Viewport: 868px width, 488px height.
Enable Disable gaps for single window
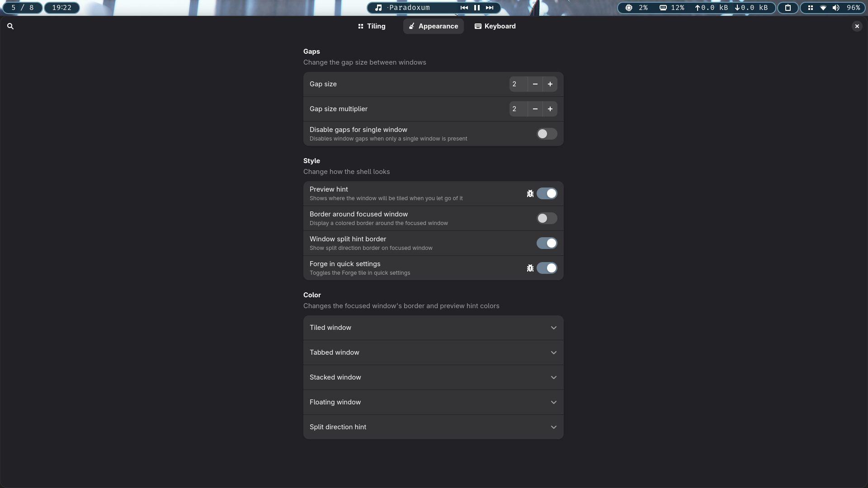click(547, 134)
